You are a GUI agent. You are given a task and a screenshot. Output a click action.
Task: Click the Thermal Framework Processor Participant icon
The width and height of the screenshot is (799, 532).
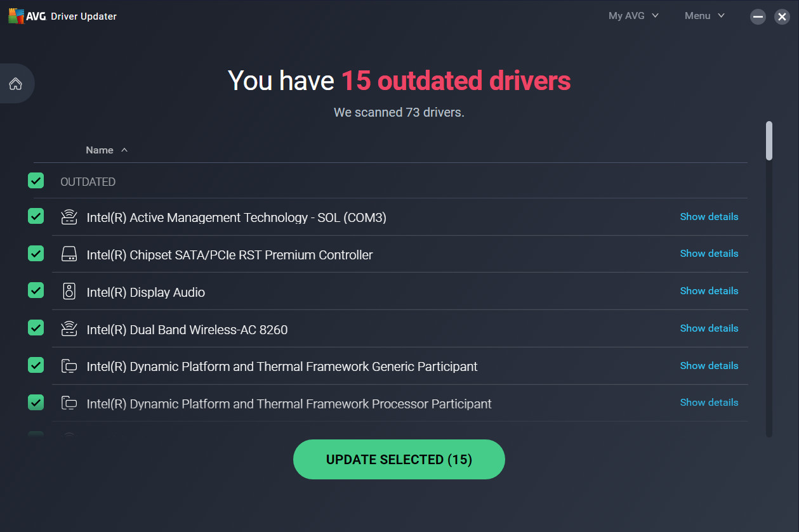tap(69, 403)
